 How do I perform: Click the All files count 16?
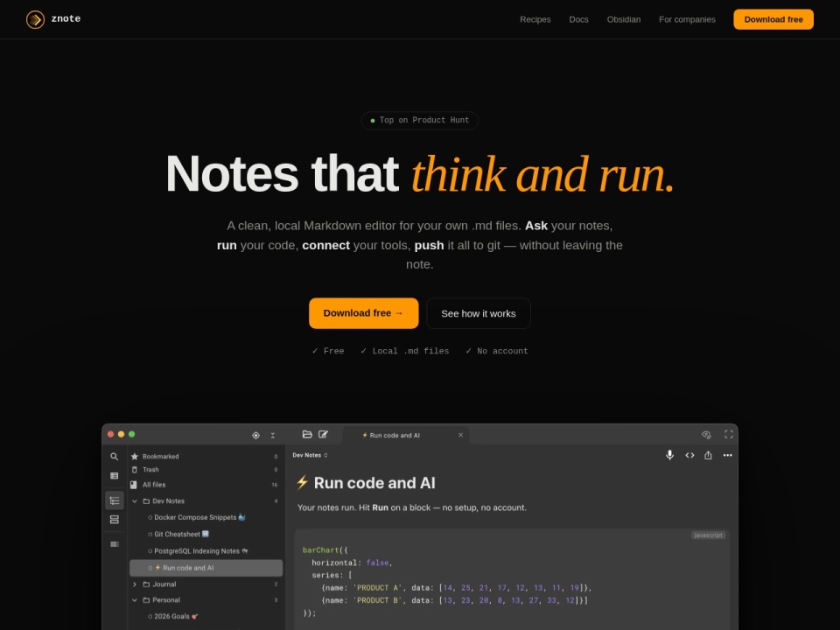274,485
